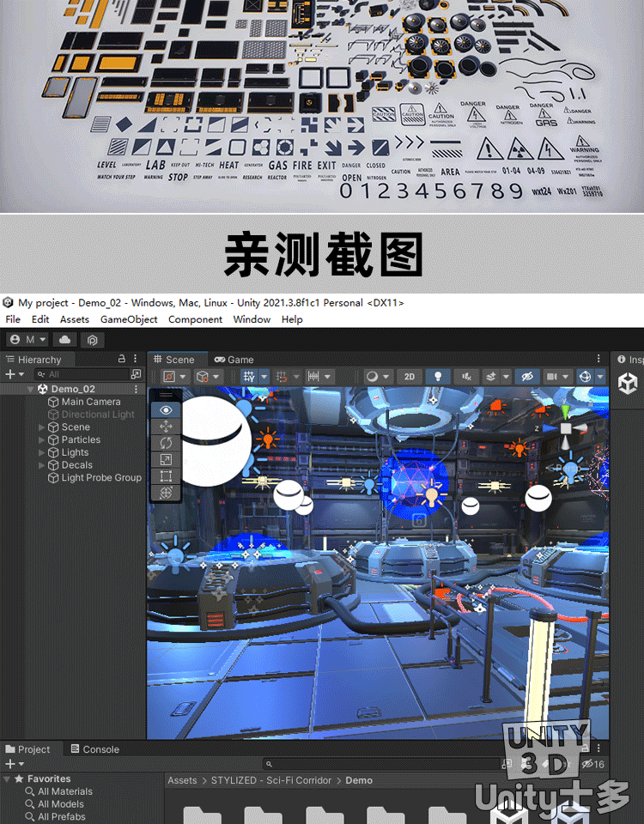Toggle scene audio mute button
Image resolution: width=644 pixels, height=824 pixels.
466,376
